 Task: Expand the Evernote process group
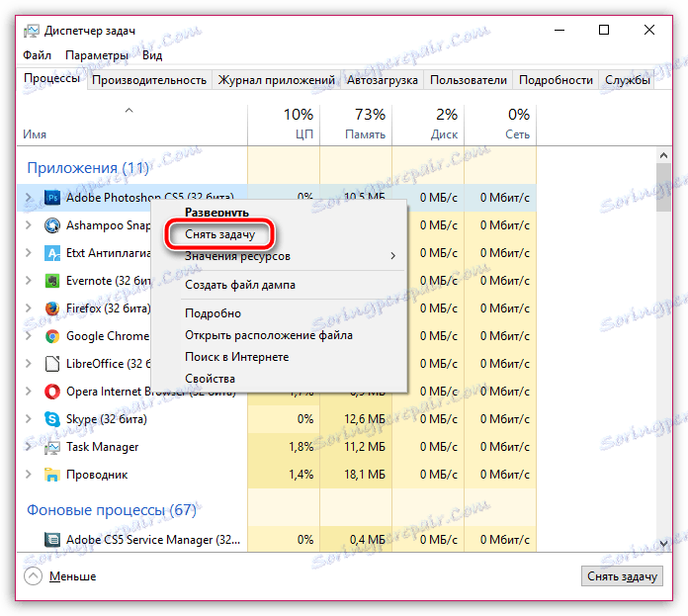[x=29, y=281]
